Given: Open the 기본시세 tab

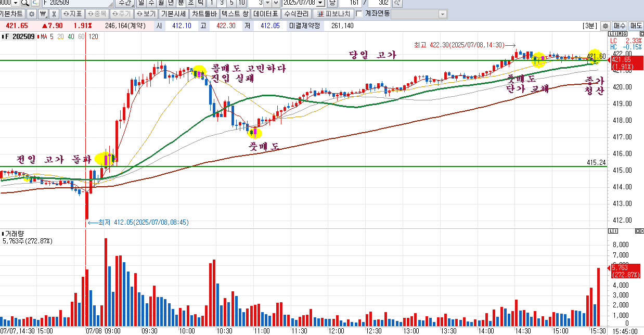Looking at the screenshot, I should click(x=173, y=14).
